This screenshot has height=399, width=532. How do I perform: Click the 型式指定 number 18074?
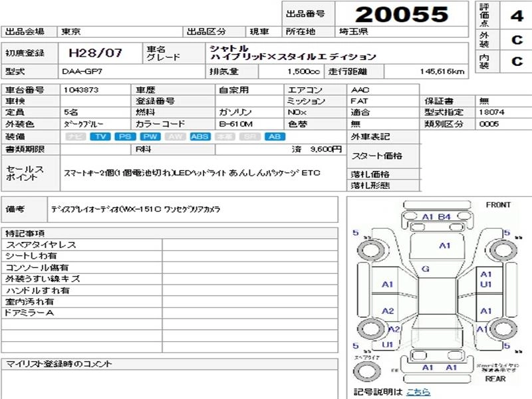coord(491,112)
